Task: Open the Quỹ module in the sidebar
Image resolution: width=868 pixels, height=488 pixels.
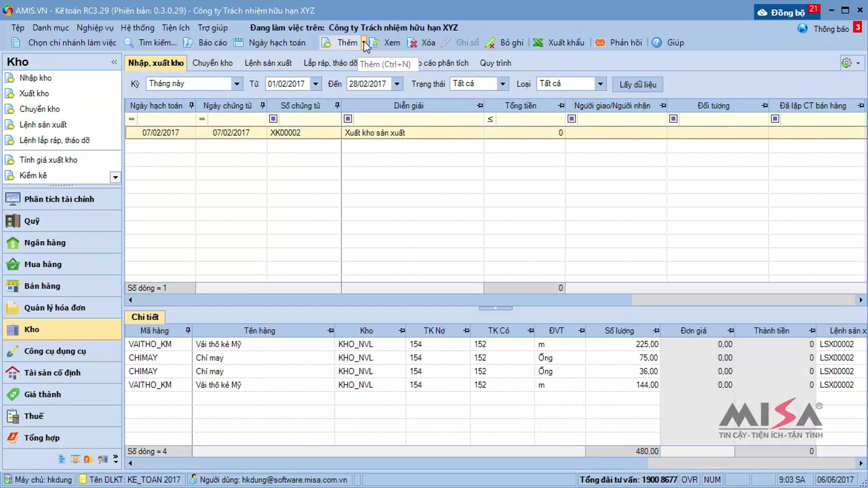Action: tap(62, 221)
